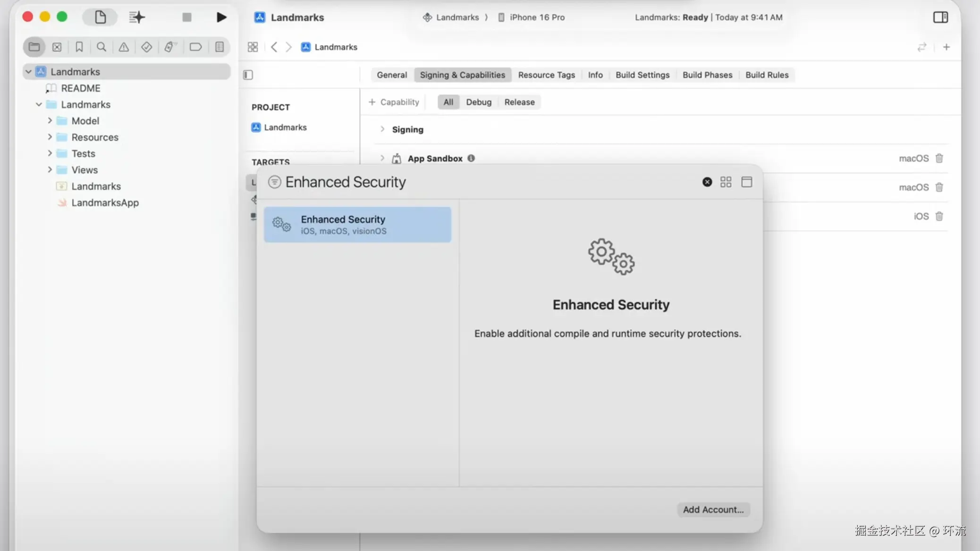Toggle the right inspector panel icon

click(940, 17)
